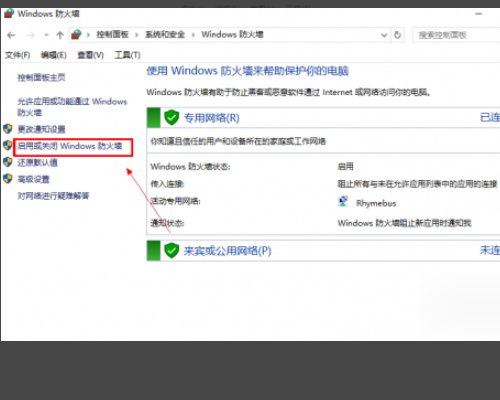Go to 控制面板主页 link
The image size is (500, 400).
41,78
